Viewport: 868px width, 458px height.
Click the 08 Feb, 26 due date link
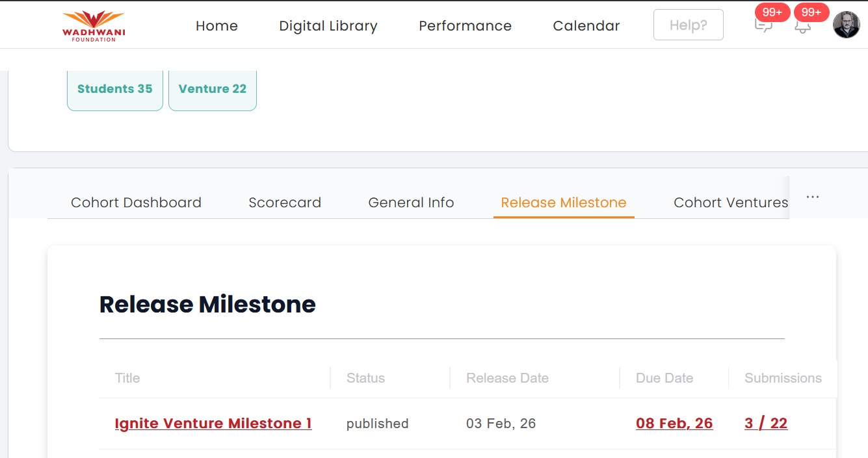tap(674, 424)
